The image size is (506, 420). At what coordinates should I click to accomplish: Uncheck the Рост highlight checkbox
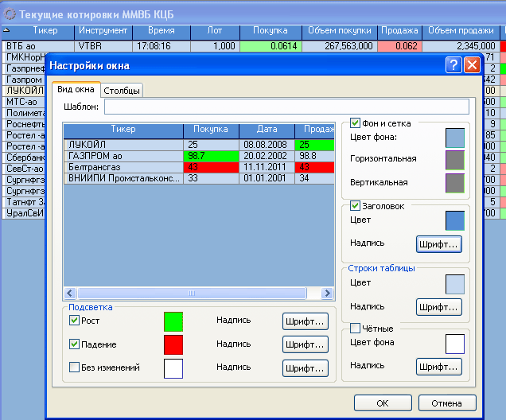[x=74, y=321]
